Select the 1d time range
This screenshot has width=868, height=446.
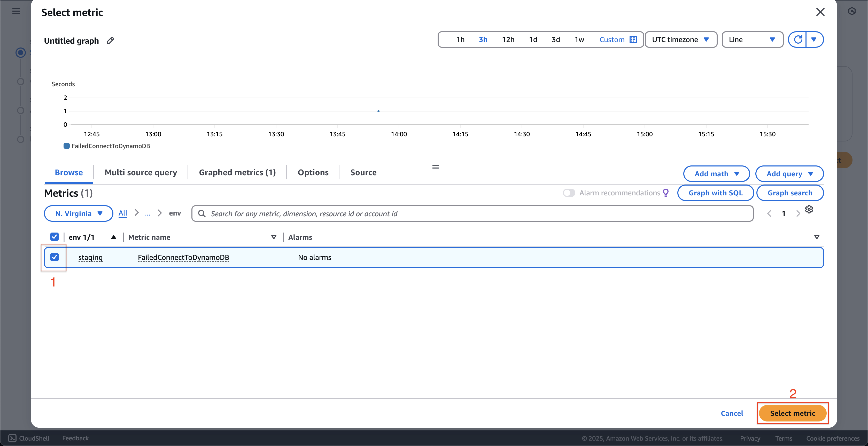(533, 40)
